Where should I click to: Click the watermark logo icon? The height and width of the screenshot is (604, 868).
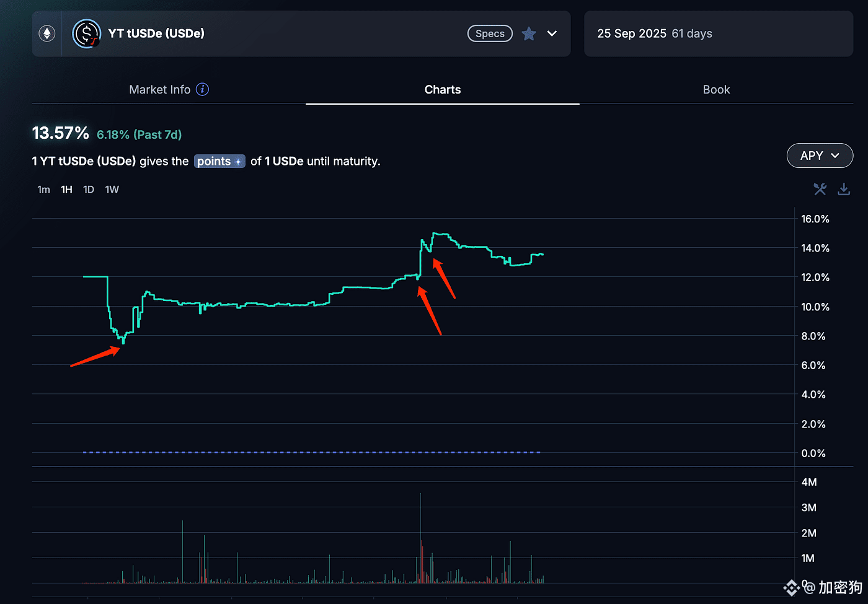[791, 587]
